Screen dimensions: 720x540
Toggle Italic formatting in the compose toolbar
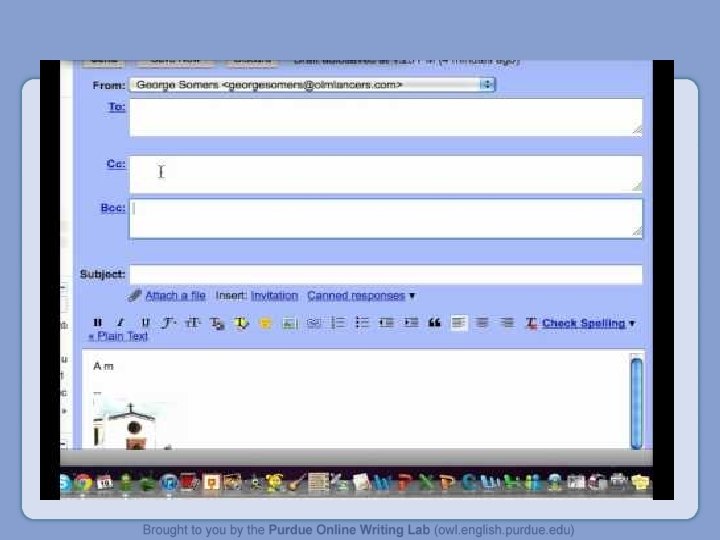121,323
